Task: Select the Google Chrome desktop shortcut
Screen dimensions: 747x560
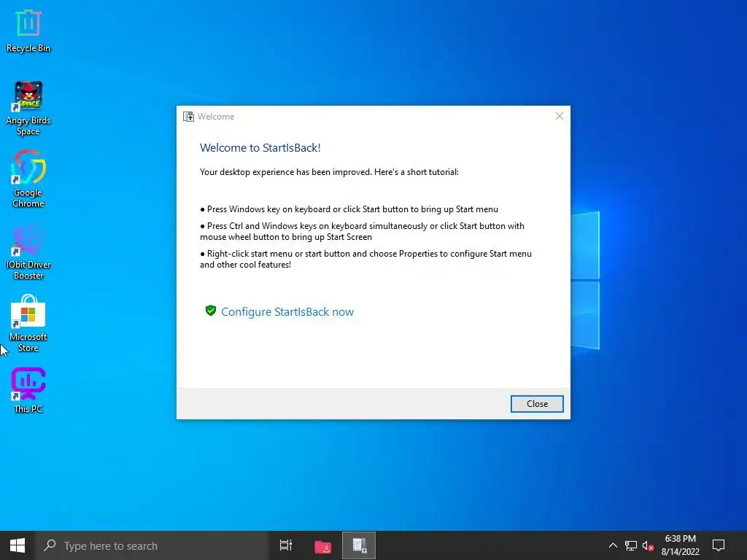Action: click(x=28, y=179)
